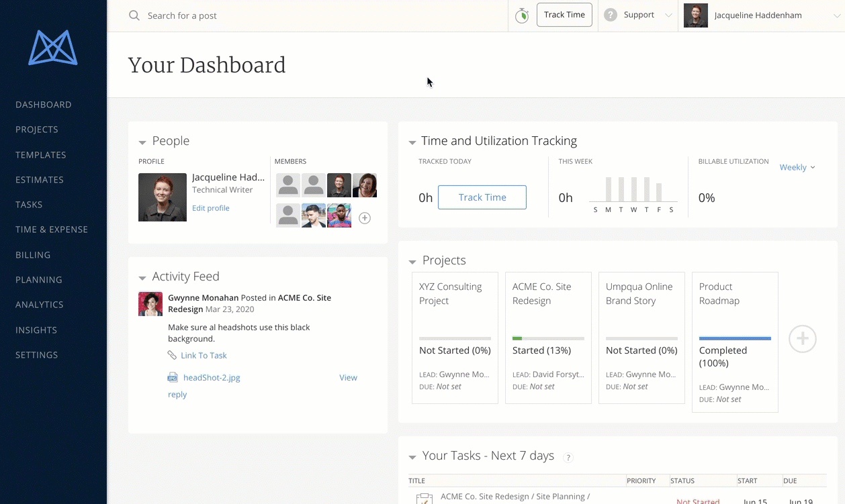Go to Analytics in sidebar
Image resolution: width=845 pixels, height=504 pixels.
tap(40, 305)
